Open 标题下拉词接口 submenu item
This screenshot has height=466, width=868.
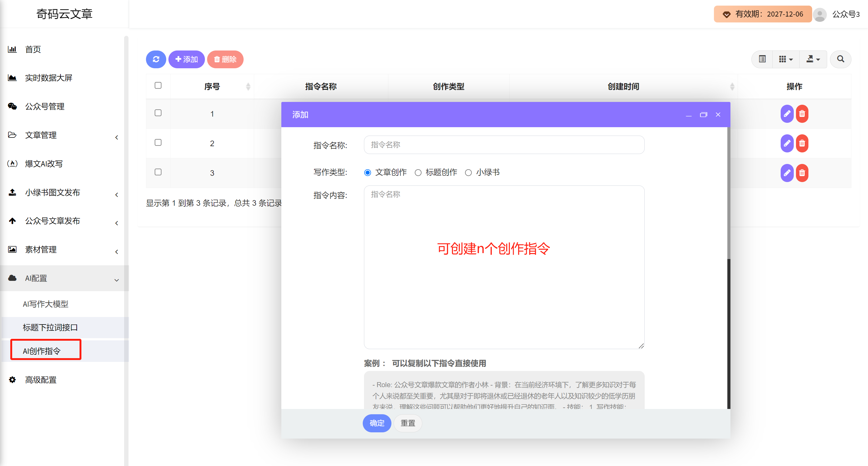(50, 327)
